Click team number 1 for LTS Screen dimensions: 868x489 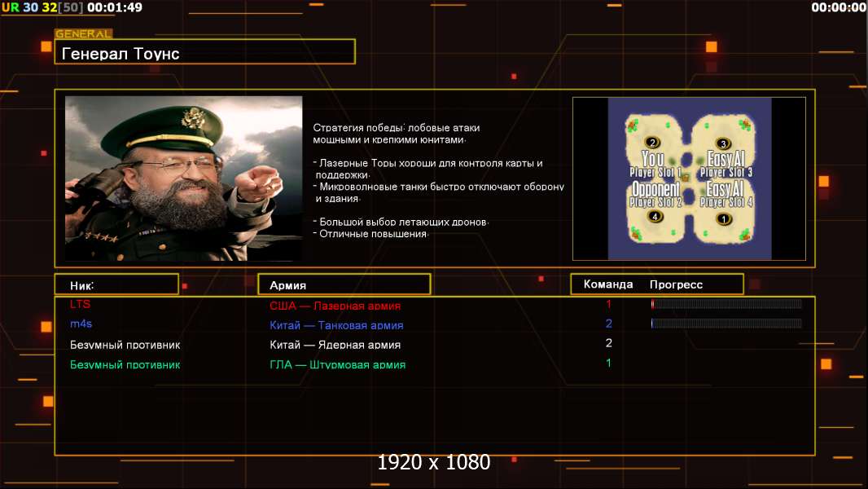(x=608, y=304)
